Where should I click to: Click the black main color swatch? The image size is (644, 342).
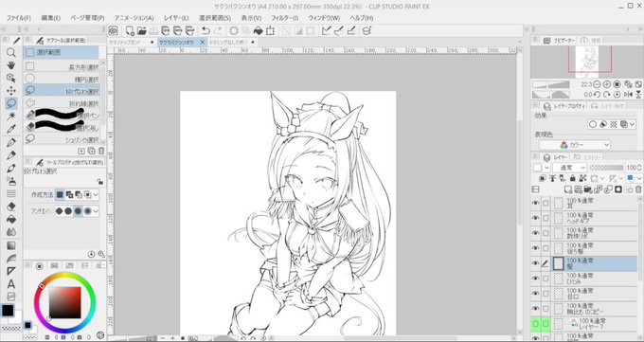[8, 311]
